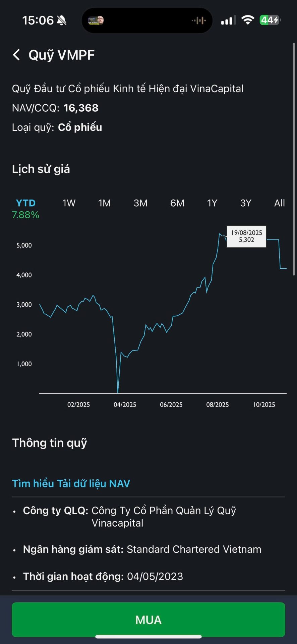Viewport: 297px width, 644px height.
Task: Tap the battery indicator icon
Action: point(270,20)
